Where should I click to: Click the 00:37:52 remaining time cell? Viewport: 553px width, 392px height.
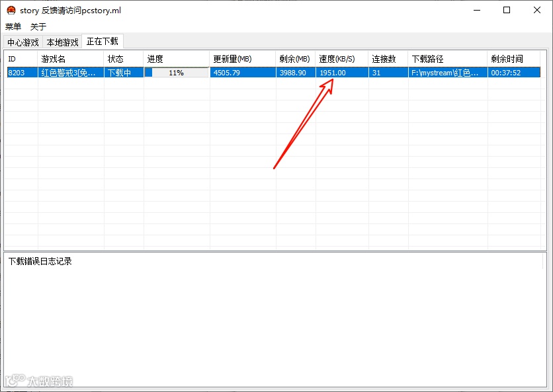tap(514, 73)
